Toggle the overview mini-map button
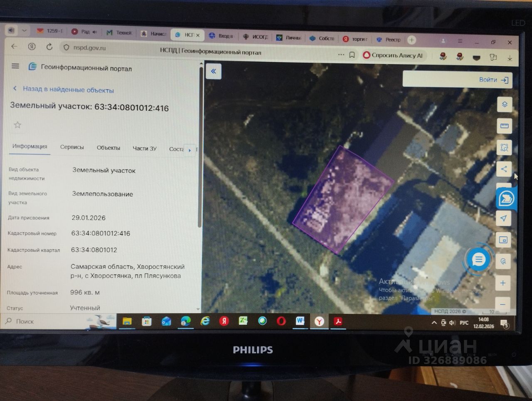Viewport: 532px width, 401px height. pyautogui.click(x=503, y=240)
